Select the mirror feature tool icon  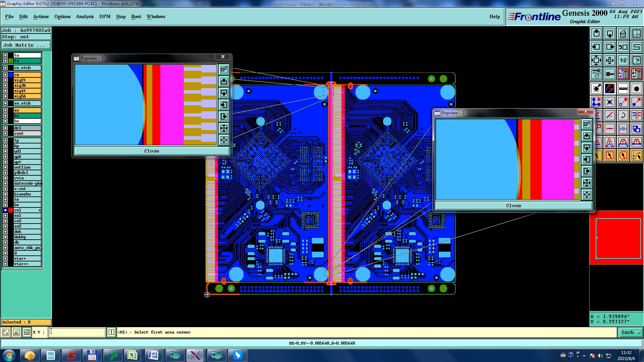pyautogui.click(x=636, y=115)
